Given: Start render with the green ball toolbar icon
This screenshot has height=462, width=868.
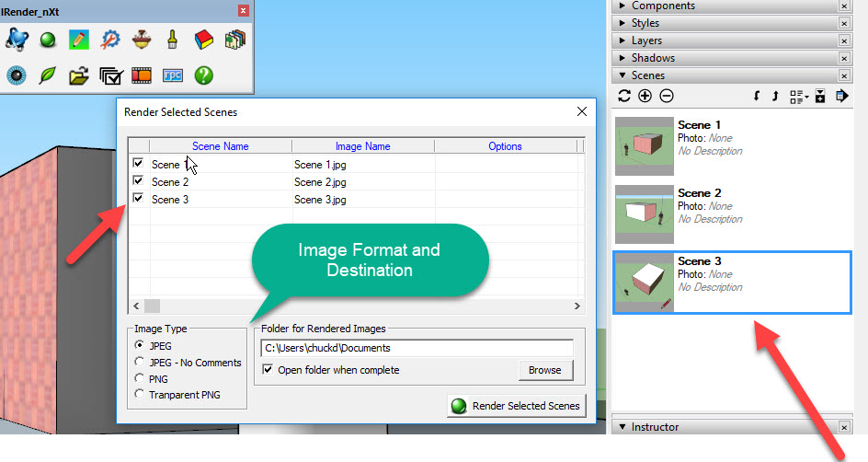Looking at the screenshot, I should [48, 40].
